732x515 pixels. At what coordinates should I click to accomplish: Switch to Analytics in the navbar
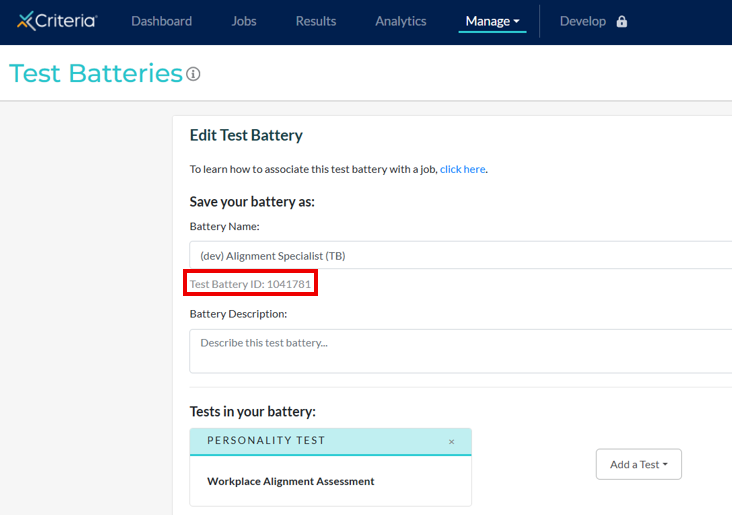[x=400, y=21]
